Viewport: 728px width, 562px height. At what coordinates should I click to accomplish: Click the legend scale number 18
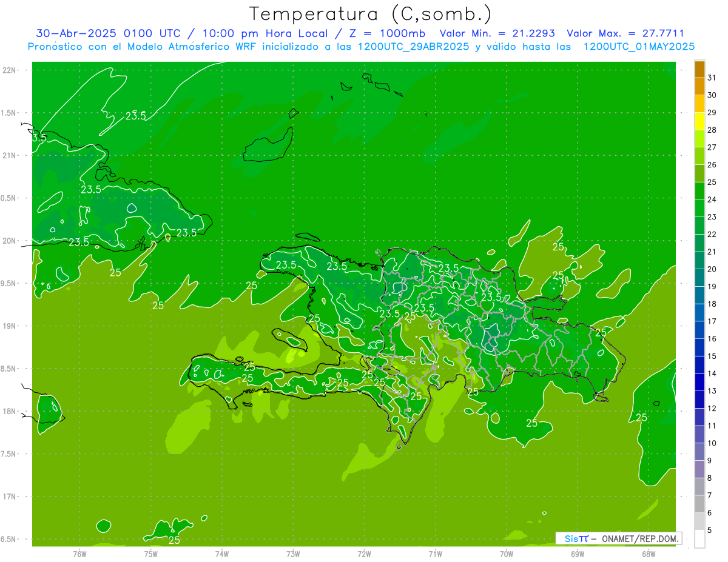(712, 304)
